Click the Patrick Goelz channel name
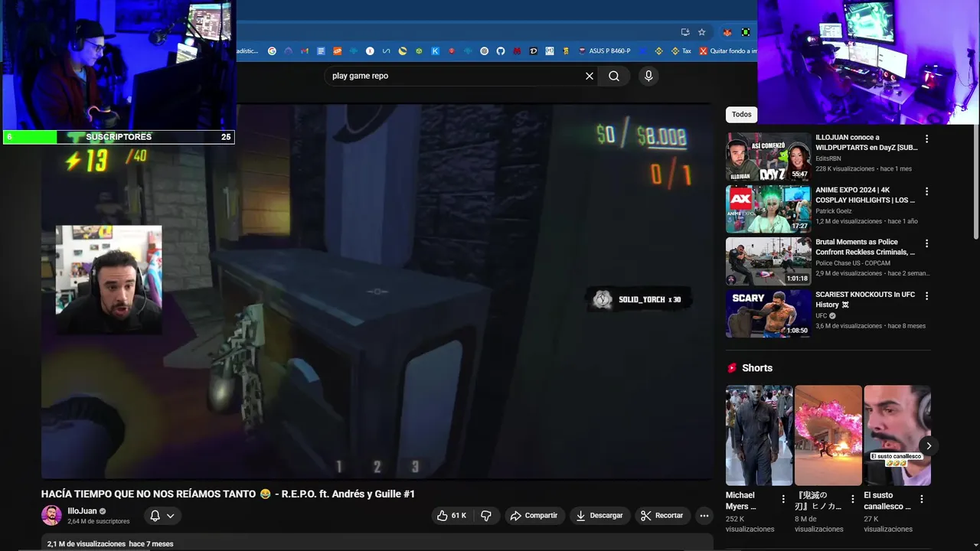 (833, 211)
